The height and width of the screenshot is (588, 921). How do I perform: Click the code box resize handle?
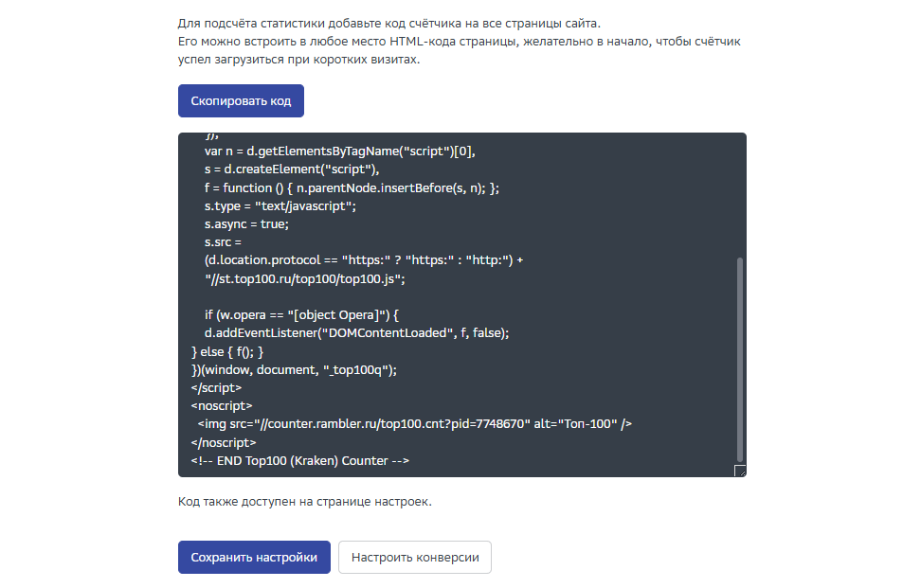tap(740, 471)
